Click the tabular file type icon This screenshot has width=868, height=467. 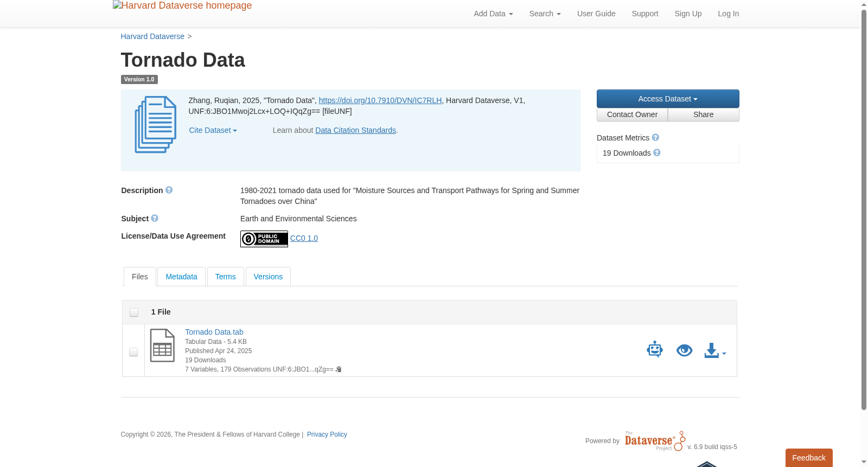click(x=162, y=346)
